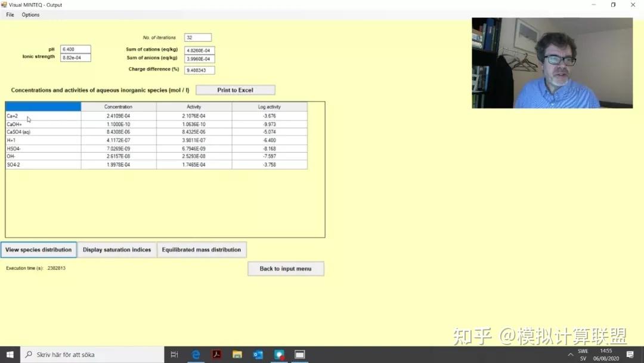644x363 pixels.
Task: Open Microsoft Edge from the taskbar
Action: click(196, 354)
